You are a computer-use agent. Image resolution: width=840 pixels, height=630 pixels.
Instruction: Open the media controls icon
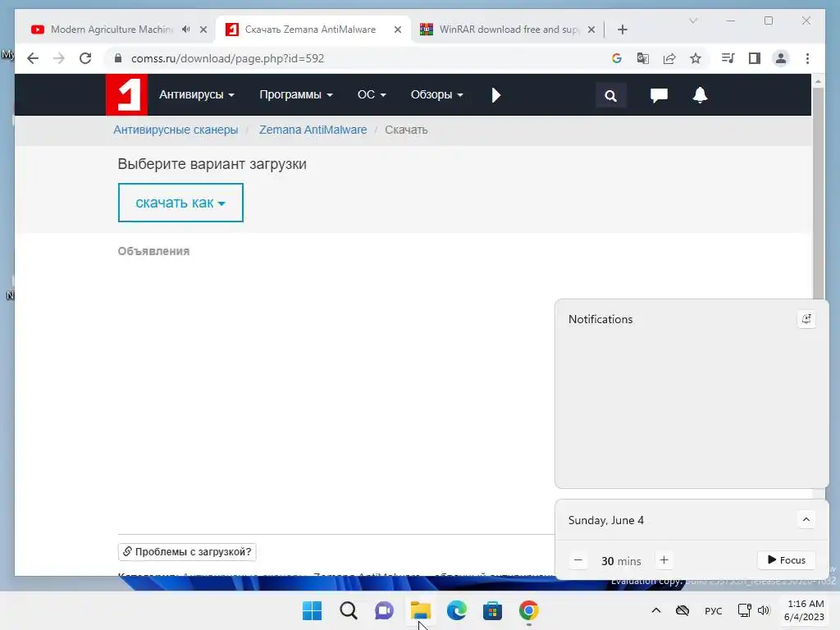[x=728, y=58]
